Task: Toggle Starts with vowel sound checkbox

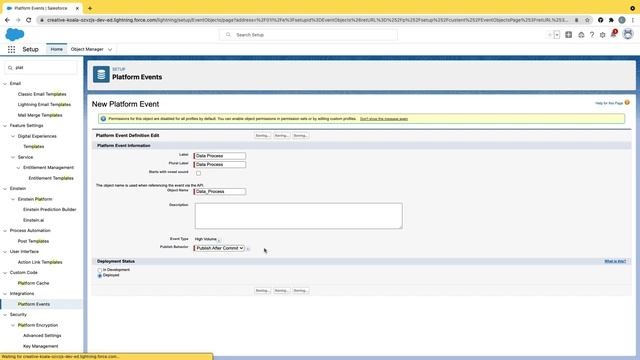Action: [x=198, y=173]
